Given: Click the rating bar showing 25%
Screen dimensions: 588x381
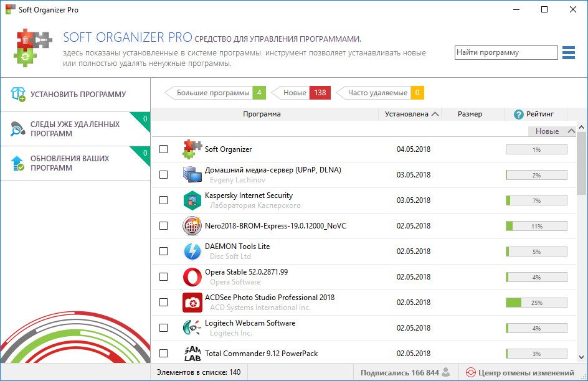Looking at the screenshot, I should 536,303.
